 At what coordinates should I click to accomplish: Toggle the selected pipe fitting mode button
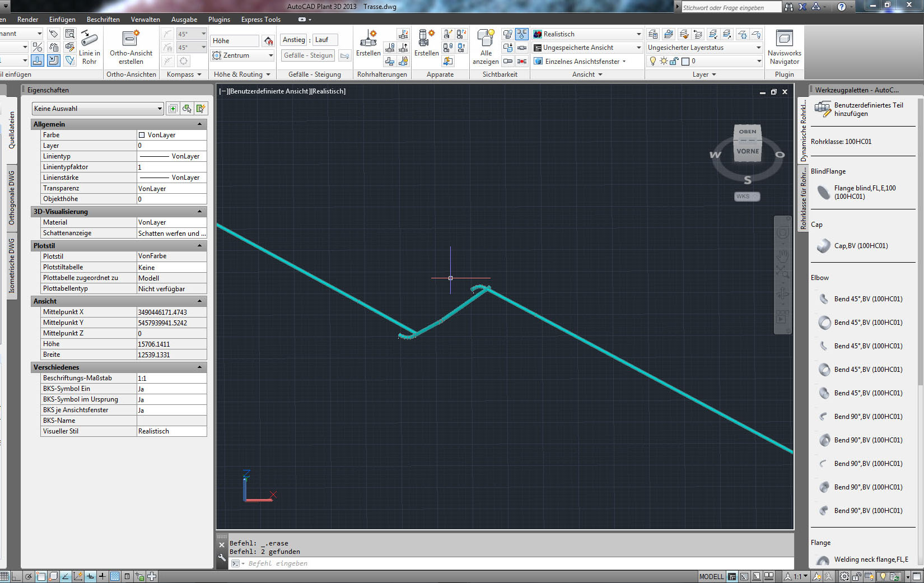click(x=38, y=60)
